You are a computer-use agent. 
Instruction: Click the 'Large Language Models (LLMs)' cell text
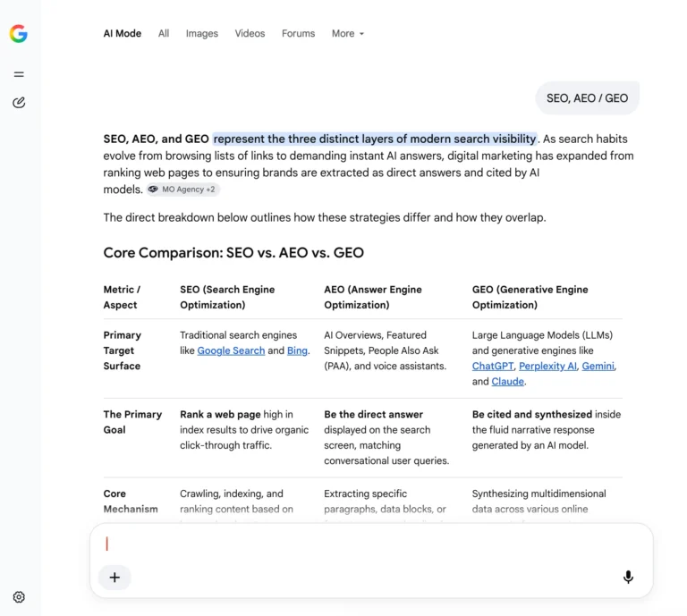542,335
